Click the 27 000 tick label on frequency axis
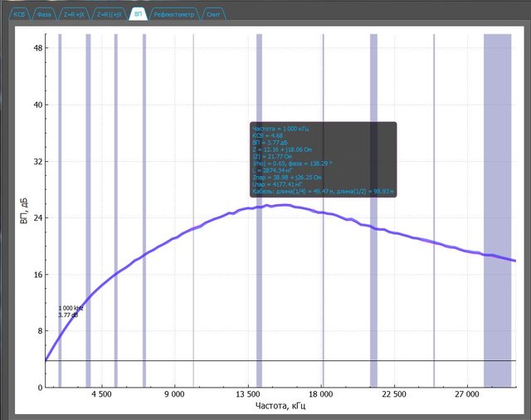The width and height of the screenshot is (531, 420). click(x=470, y=396)
